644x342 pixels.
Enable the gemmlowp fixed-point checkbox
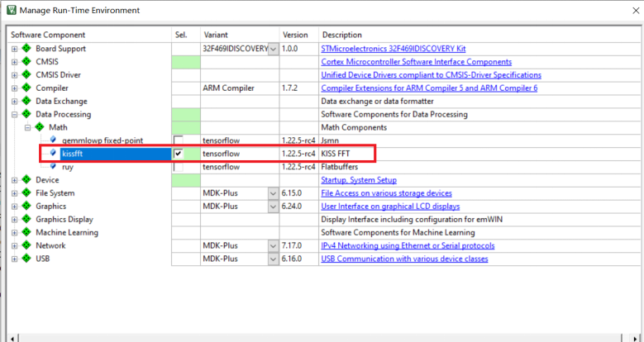pos(178,140)
